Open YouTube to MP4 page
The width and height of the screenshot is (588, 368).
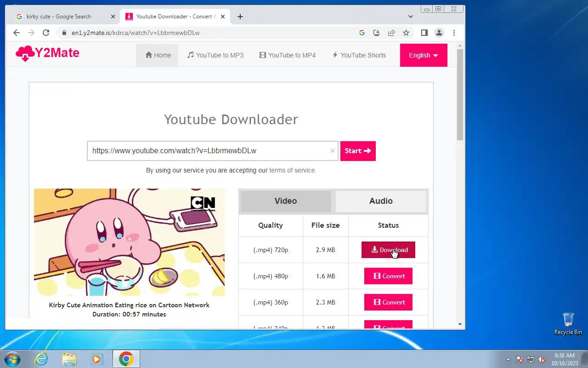[x=288, y=55]
